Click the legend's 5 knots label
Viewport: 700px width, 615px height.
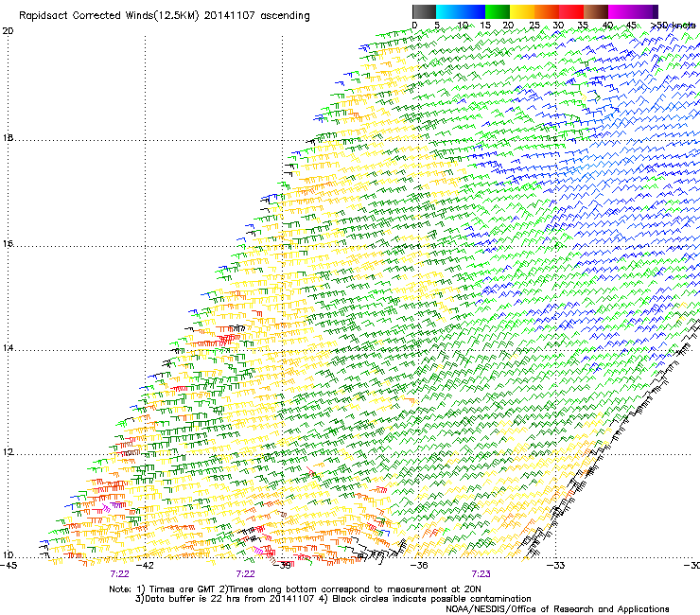[437, 26]
